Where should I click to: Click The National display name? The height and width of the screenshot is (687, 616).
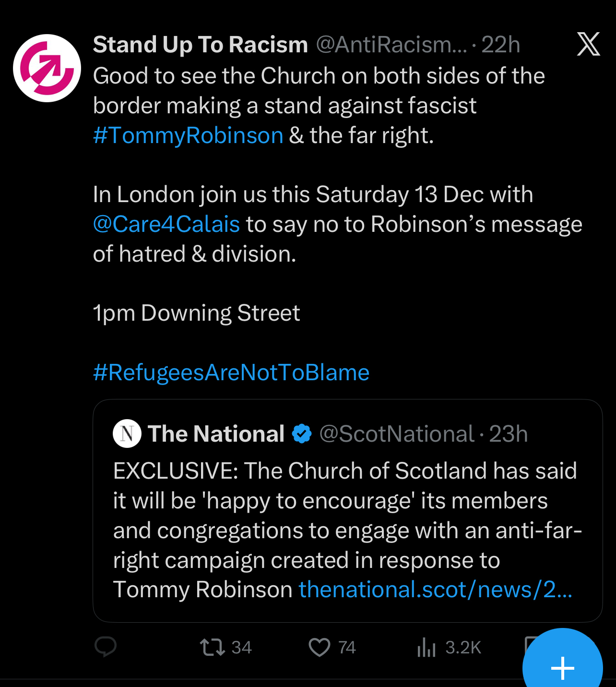[x=216, y=434]
